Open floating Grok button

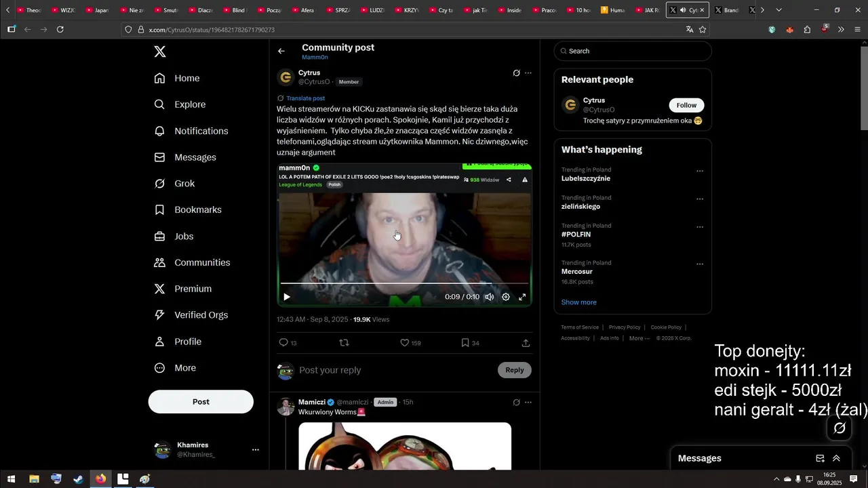click(840, 428)
